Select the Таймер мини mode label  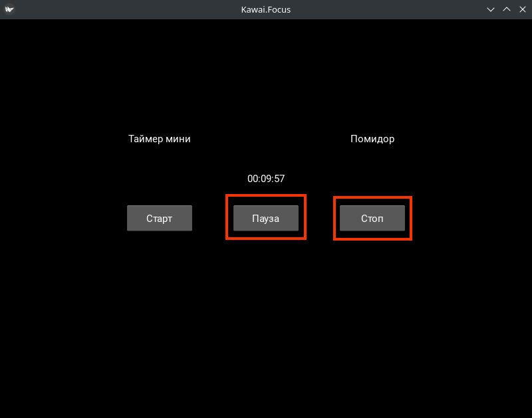159,139
